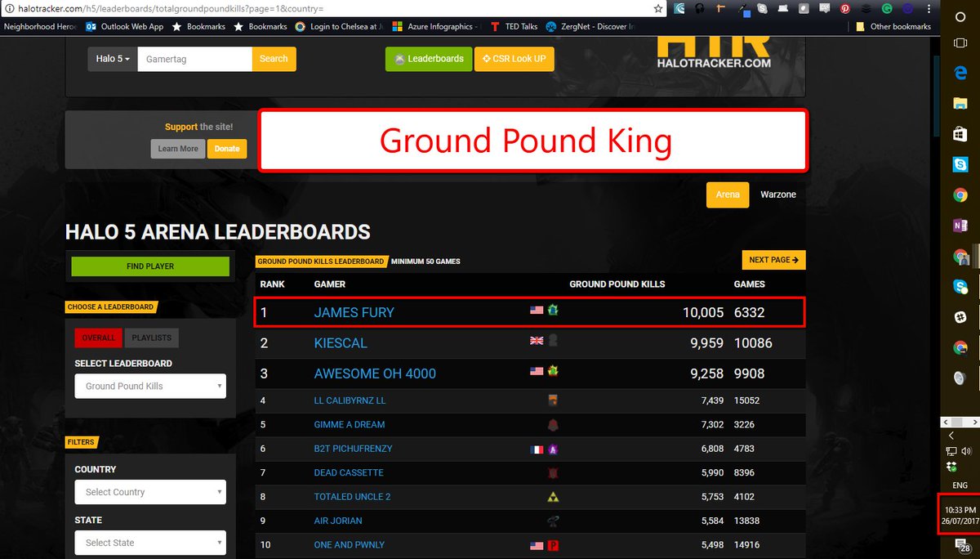Screen dimensions: 980x559
Task: Click the Cortana circle on taskbar
Action: pos(960,18)
